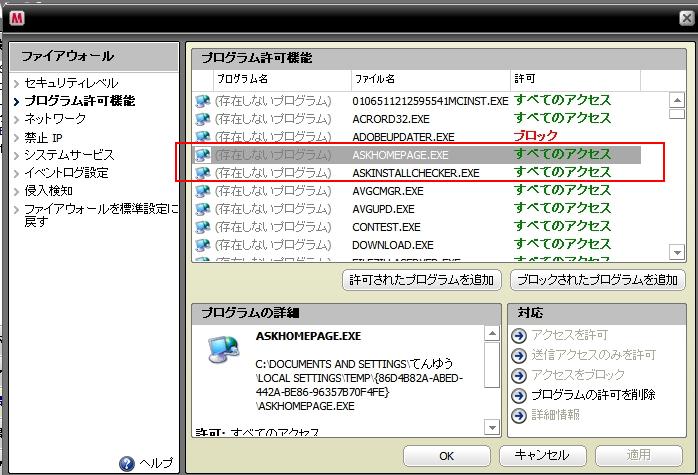Click program icon beside 010651121259554​1MCINST.EXE
The image size is (698, 475).
click(x=203, y=101)
